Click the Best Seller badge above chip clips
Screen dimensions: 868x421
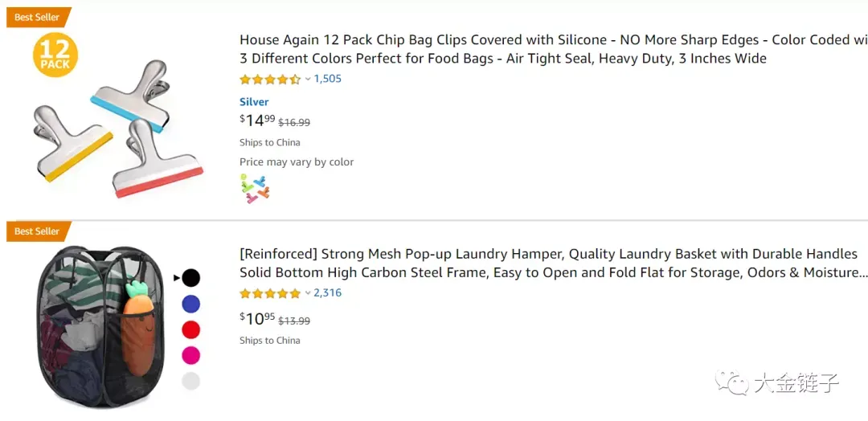(x=39, y=17)
